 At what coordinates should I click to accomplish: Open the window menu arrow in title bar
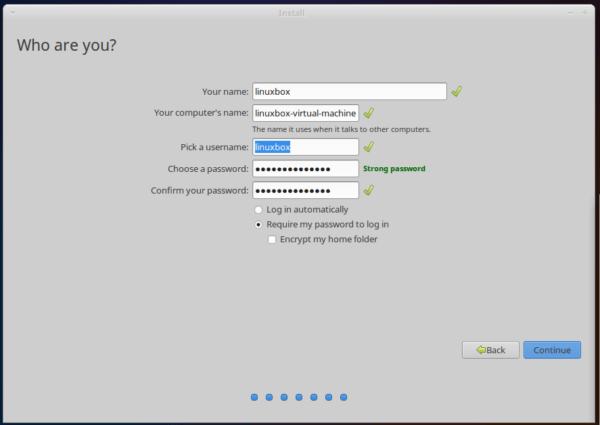click(x=13, y=13)
